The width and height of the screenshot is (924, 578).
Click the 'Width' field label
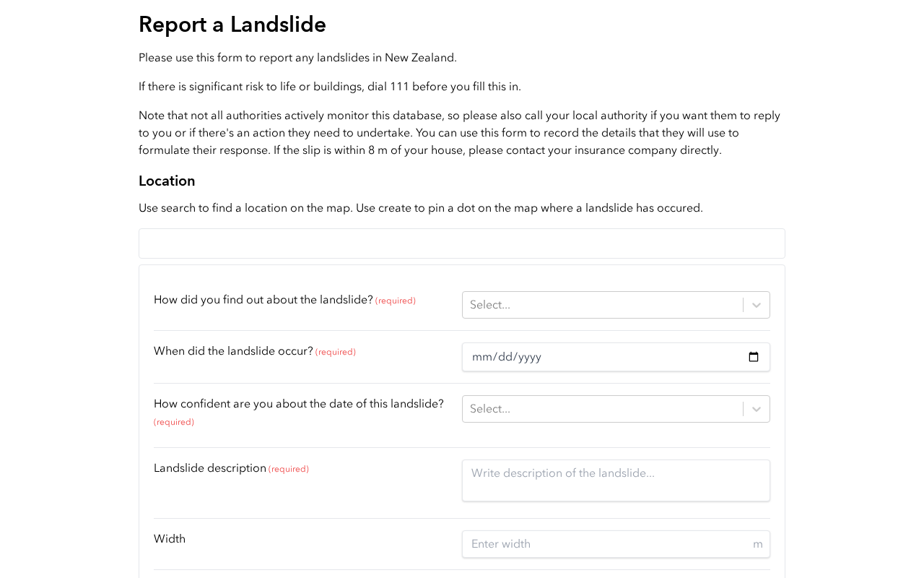pos(170,539)
